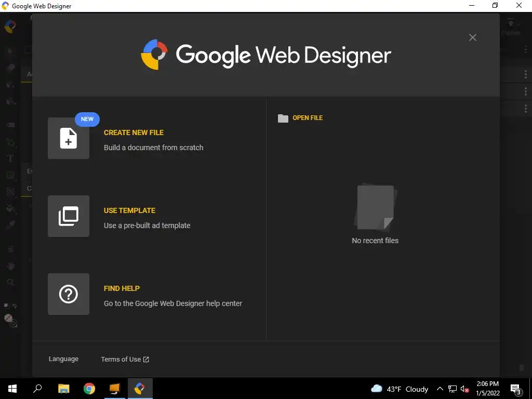The image size is (532, 399).
Task: Choose the USE TEMPLATE option
Action: (129, 210)
